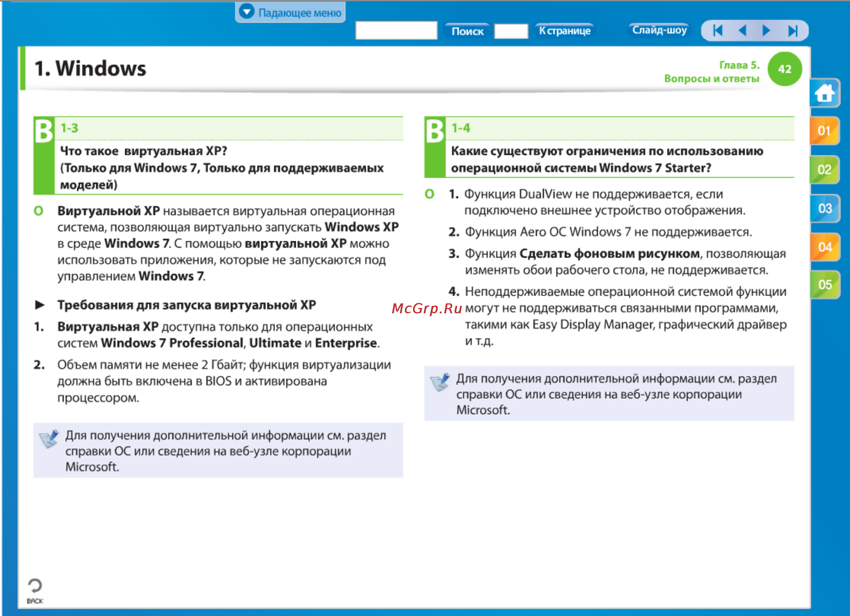The image size is (850, 616).
Task: Open the Home icon tab
Action: click(824, 93)
